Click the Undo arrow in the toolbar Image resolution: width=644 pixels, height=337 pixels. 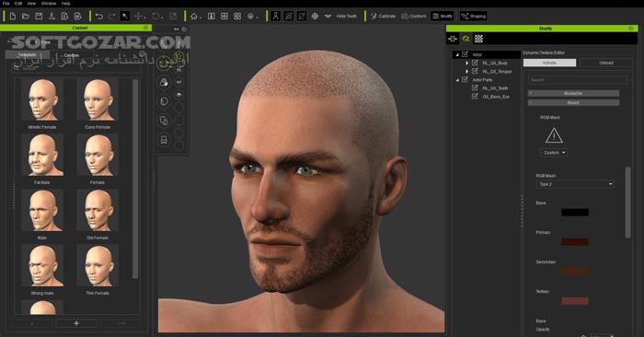[99, 17]
